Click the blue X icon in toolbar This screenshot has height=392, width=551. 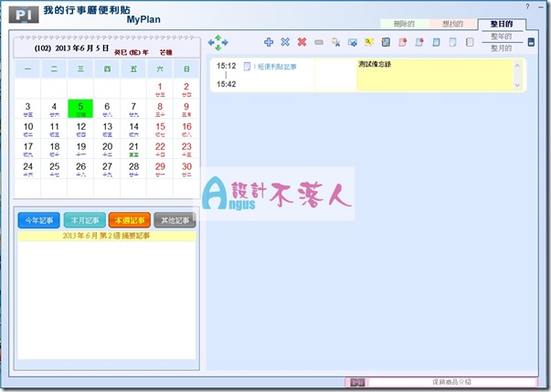point(285,42)
